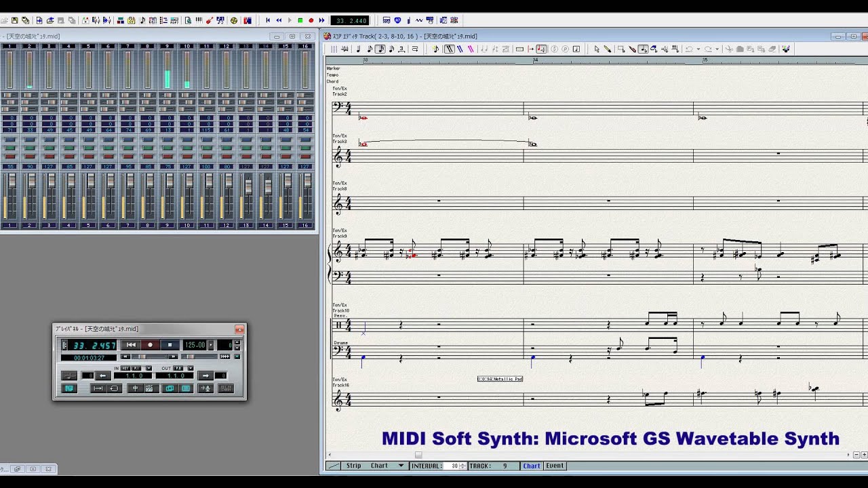
Task: Save the song with the floppy disk icon
Action: (14, 20)
